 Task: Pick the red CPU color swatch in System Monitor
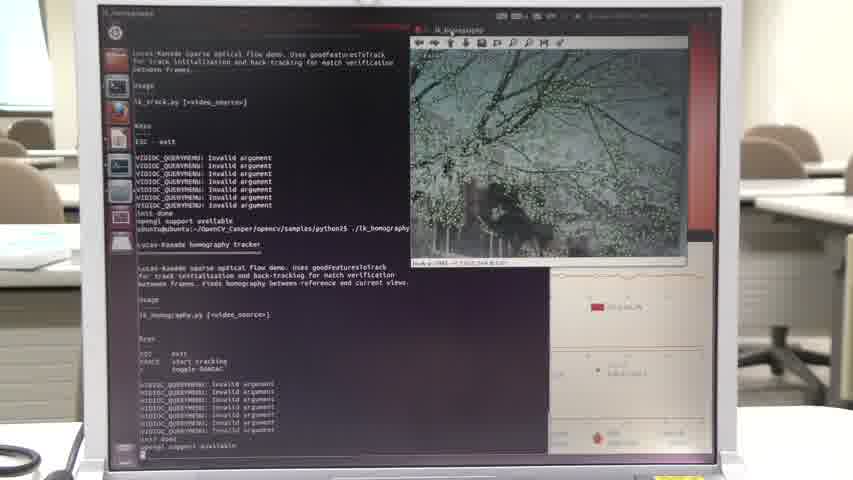(x=597, y=307)
